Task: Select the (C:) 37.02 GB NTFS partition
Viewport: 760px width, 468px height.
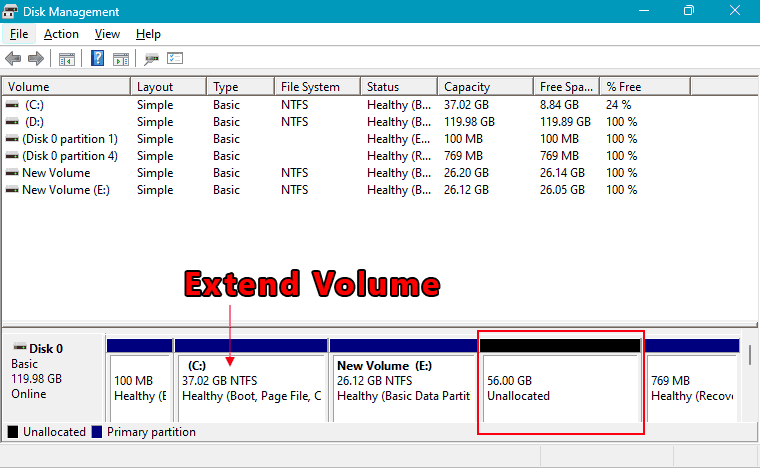Action: (x=251, y=387)
